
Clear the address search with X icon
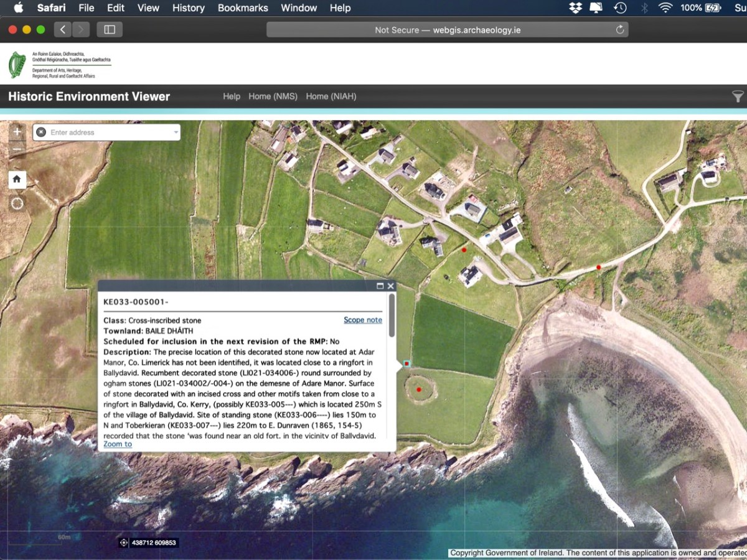tap(41, 132)
